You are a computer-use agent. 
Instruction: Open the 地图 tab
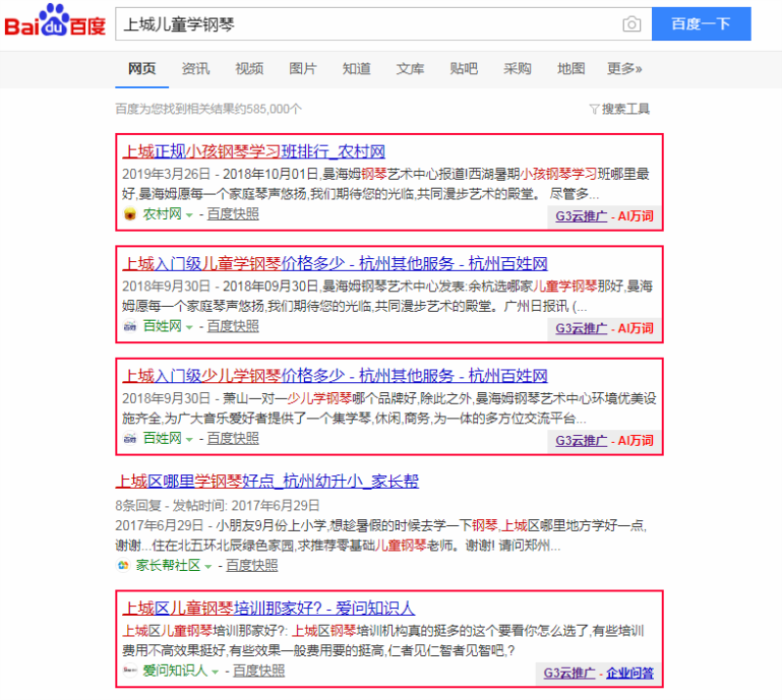pyautogui.click(x=571, y=68)
